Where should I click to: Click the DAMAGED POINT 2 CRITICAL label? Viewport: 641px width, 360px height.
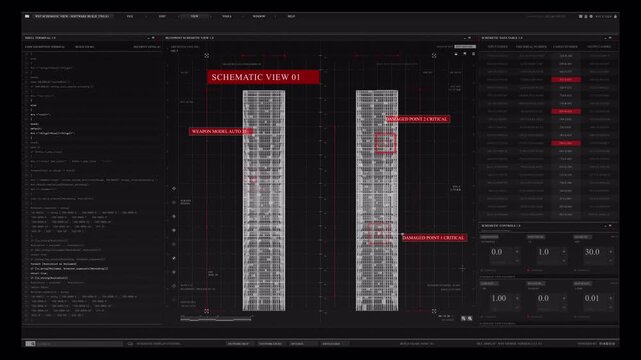pos(417,119)
